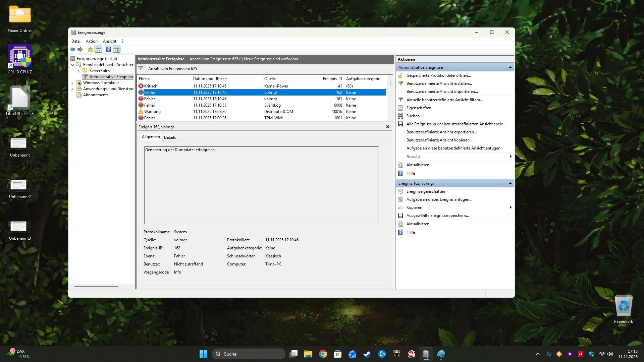Open the Aktion menu
The height and width of the screenshot is (362, 644).
[x=92, y=41]
